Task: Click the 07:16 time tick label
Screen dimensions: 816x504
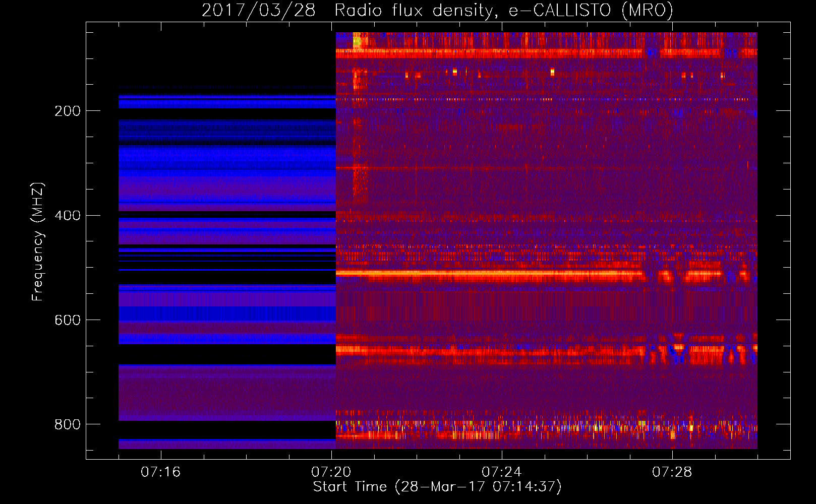Action: 161,472
